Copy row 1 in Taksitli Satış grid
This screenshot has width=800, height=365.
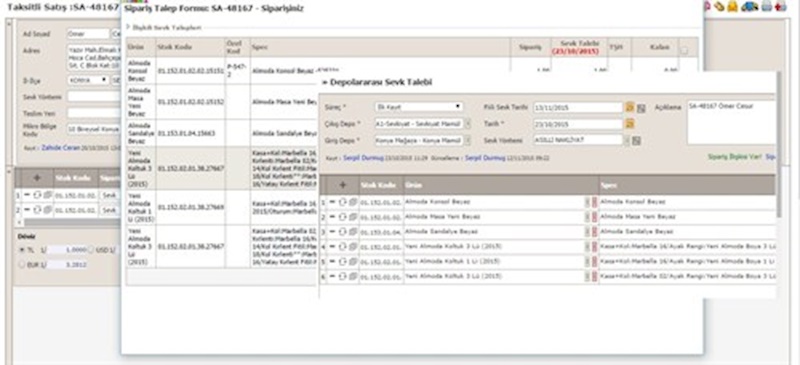48,195
